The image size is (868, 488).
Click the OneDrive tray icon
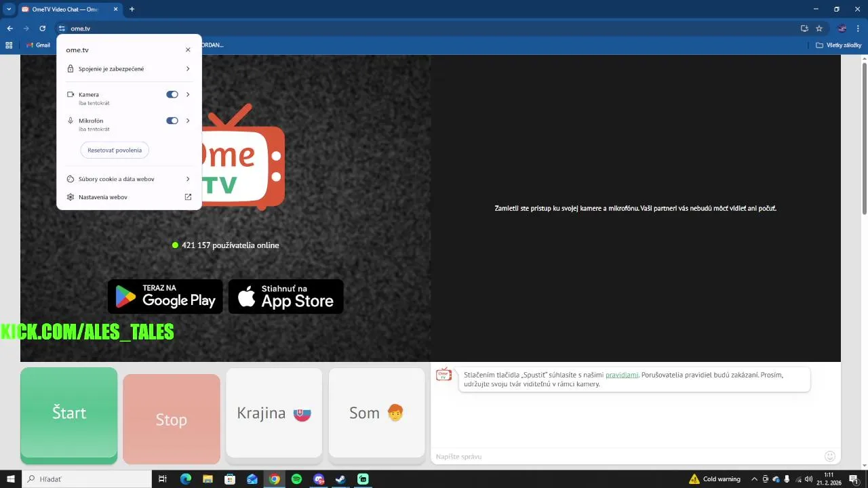click(776, 479)
